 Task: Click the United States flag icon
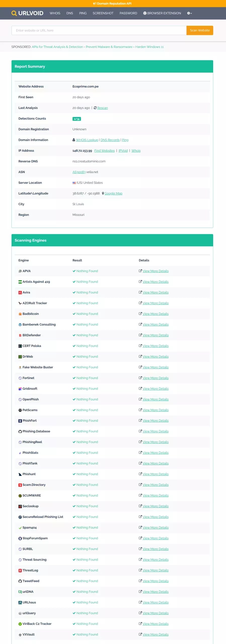74,183
